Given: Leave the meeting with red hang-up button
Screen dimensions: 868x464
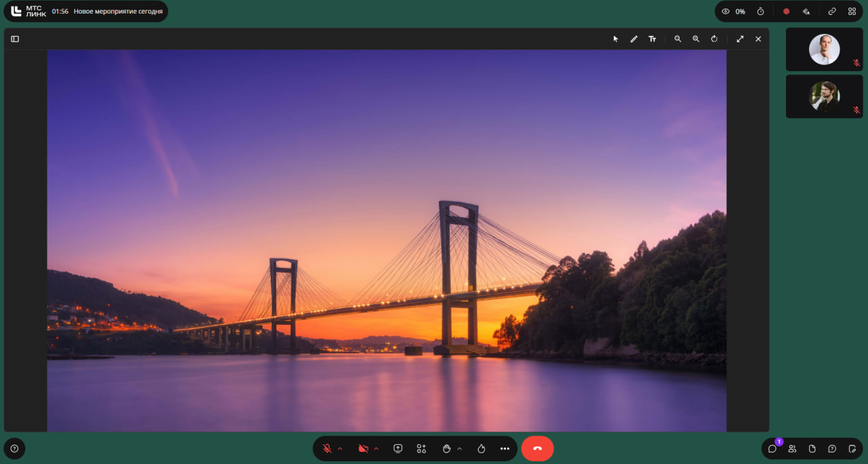Looking at the screenshot, I should point(538,448).
